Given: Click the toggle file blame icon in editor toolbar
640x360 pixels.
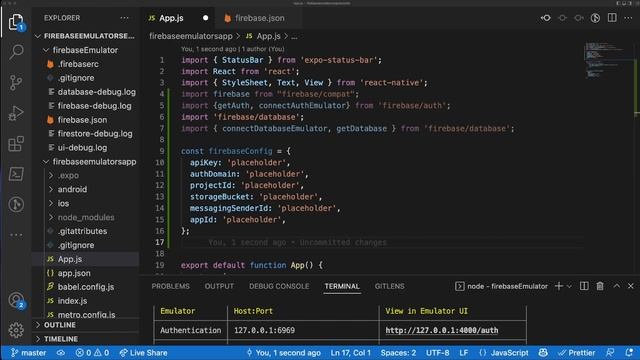Looking at the screenshot, I should coord(595,18).
